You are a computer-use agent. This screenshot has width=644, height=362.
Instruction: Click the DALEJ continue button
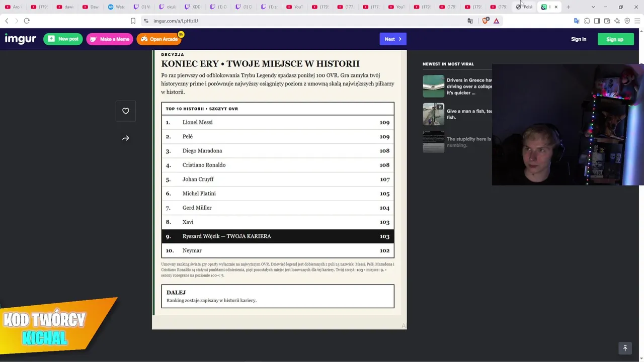pyautogui.click(x=278, y=296)
